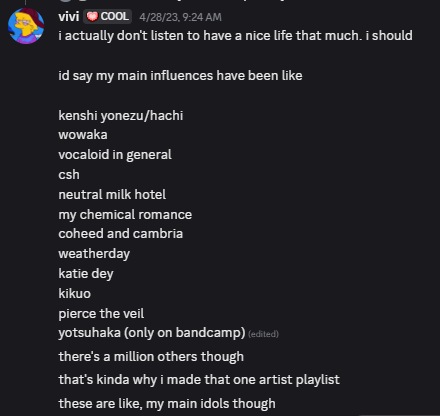Click "that's kinda why i made" playlist message

click(199, 380)
